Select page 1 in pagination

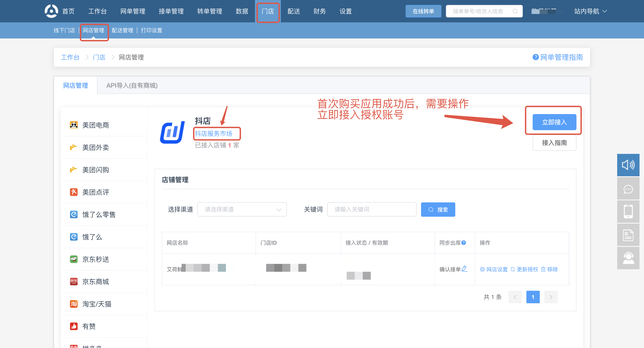pos(533,297)
